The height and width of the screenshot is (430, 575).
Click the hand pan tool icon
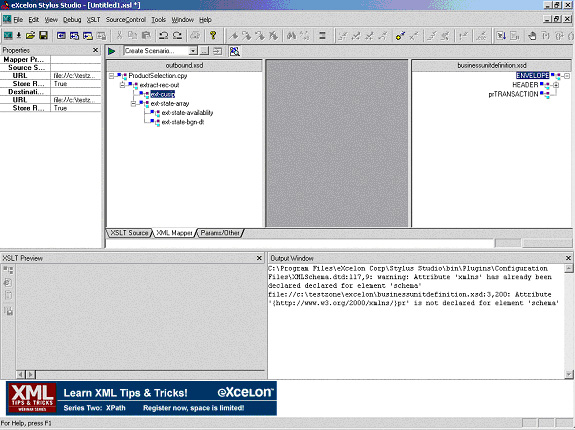(x=532, y=36)
